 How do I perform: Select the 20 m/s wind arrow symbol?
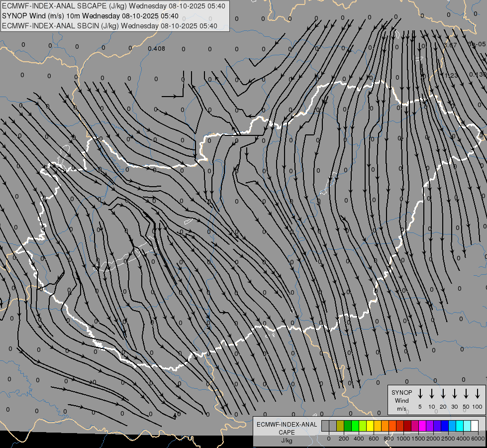[x=443, y=394]
